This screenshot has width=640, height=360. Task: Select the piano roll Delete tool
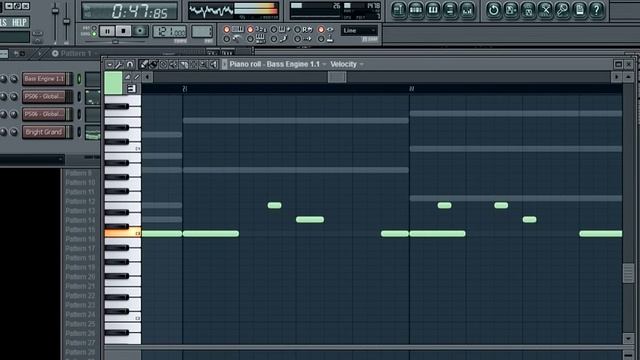163,64
